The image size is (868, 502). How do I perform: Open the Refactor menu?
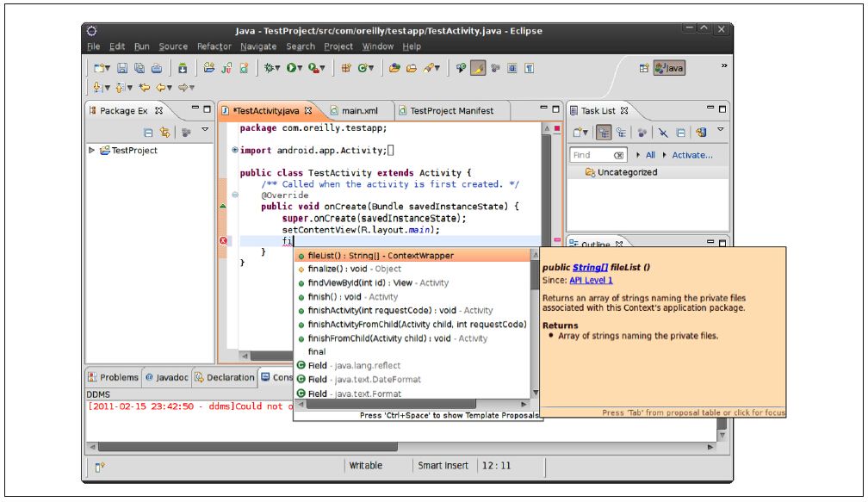(214, 46)
